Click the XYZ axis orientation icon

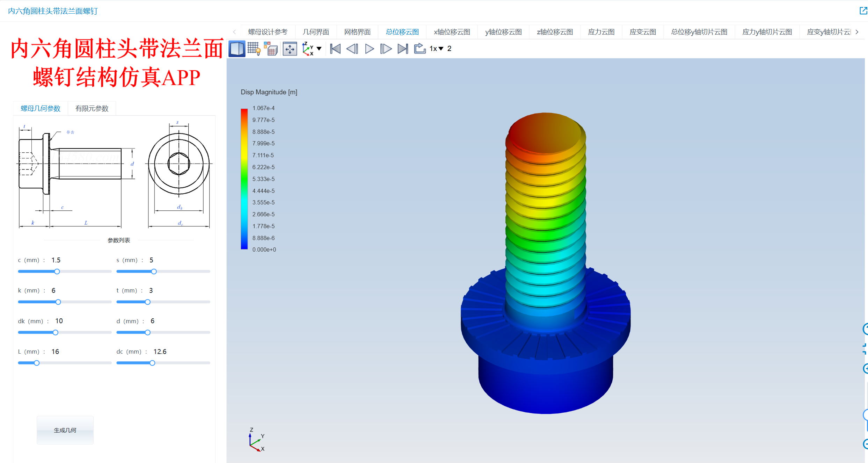pyautogui.click(x=308, y=49)
